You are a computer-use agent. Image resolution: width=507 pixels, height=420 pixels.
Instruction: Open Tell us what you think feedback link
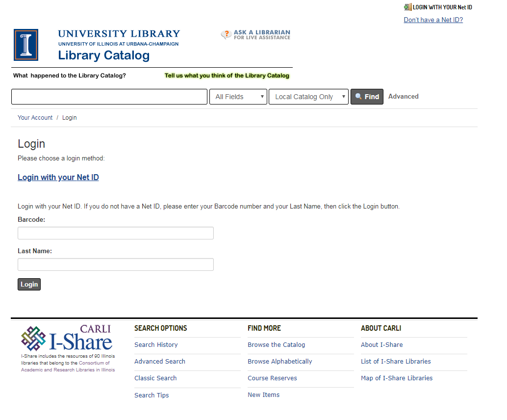(x=227, y=76)
